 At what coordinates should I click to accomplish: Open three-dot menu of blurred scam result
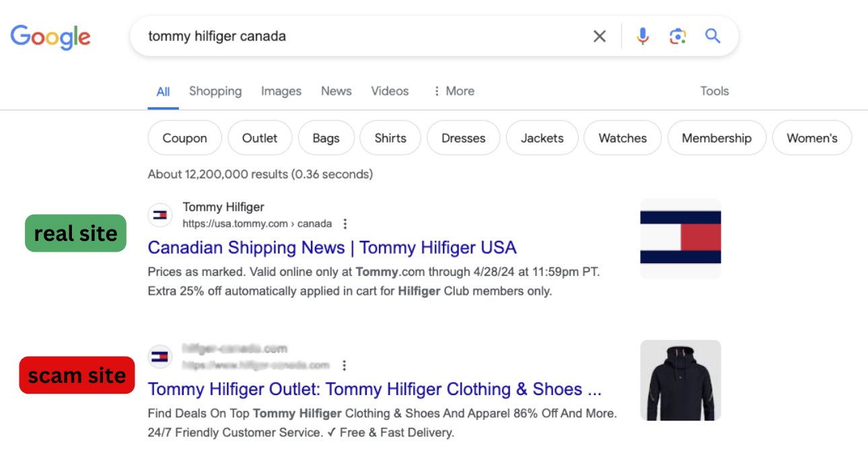(x=344, y=365)
